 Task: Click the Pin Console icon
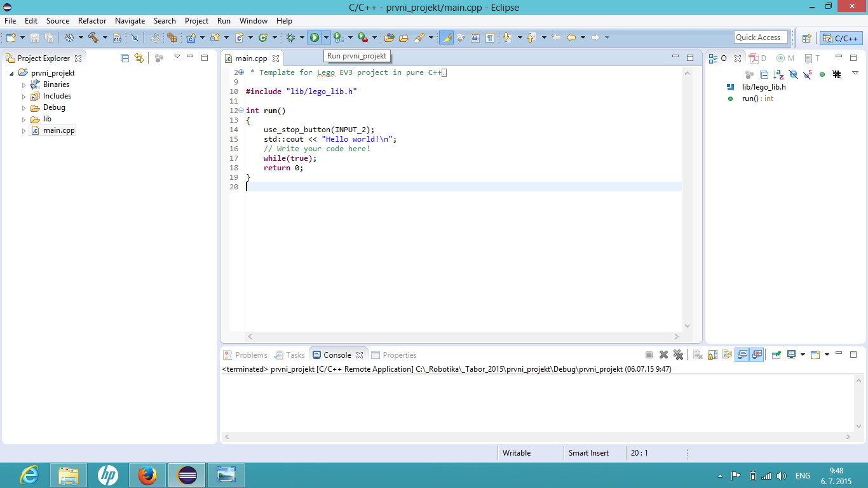pyautogui.click(x=776, y=355)
